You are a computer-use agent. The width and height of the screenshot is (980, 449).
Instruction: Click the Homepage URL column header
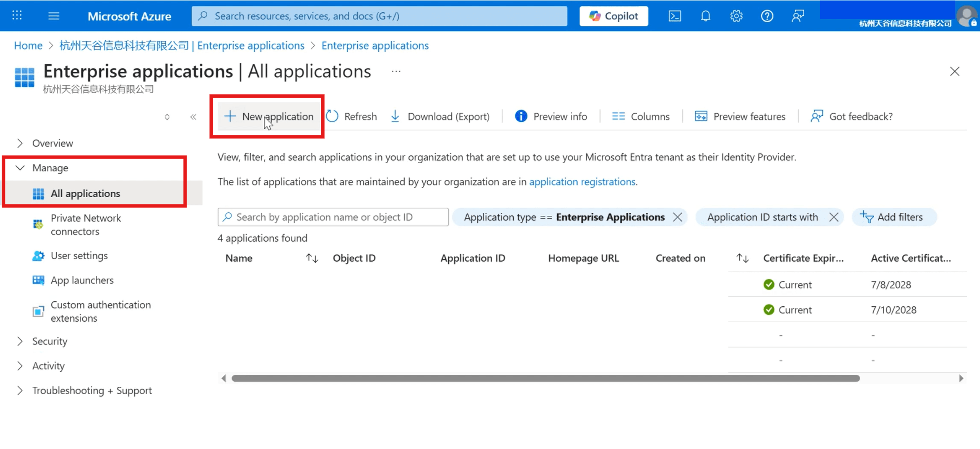[584, 258]
